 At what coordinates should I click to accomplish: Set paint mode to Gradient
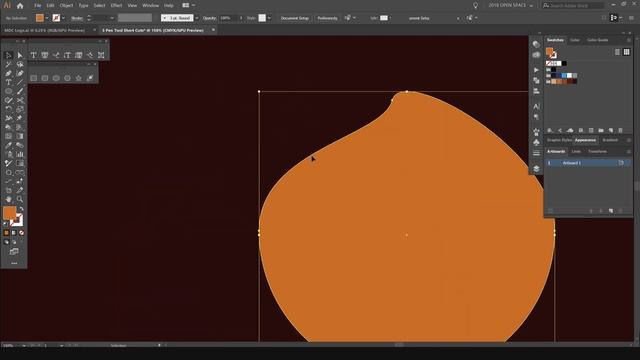tap(14, 233)
